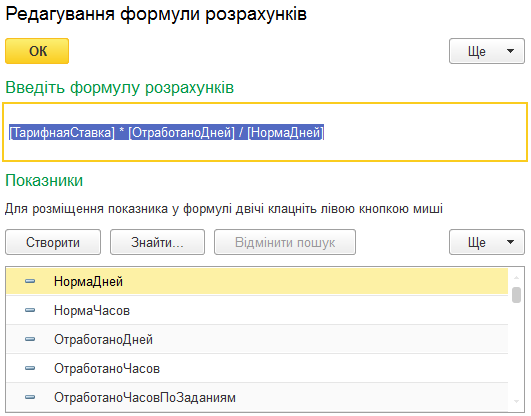Click the Відмінити пошук button
Viewport: 531px width, 416px height.
pos(285,242)
